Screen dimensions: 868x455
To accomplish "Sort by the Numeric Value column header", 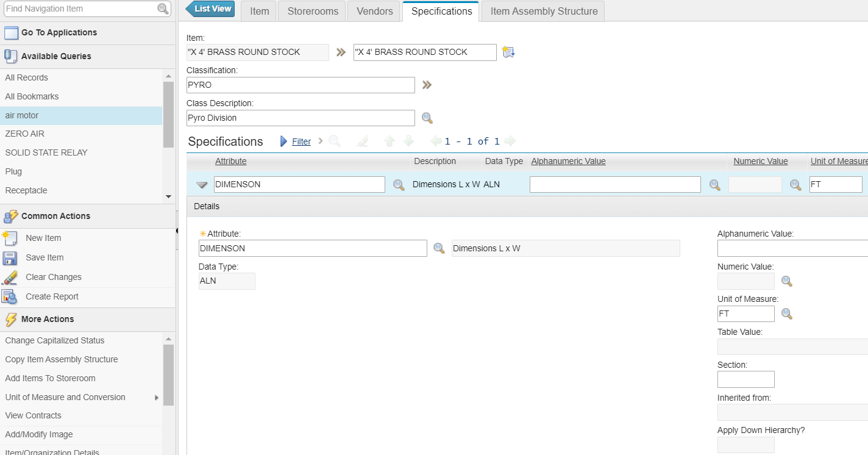I will click(x=760, y=162).
